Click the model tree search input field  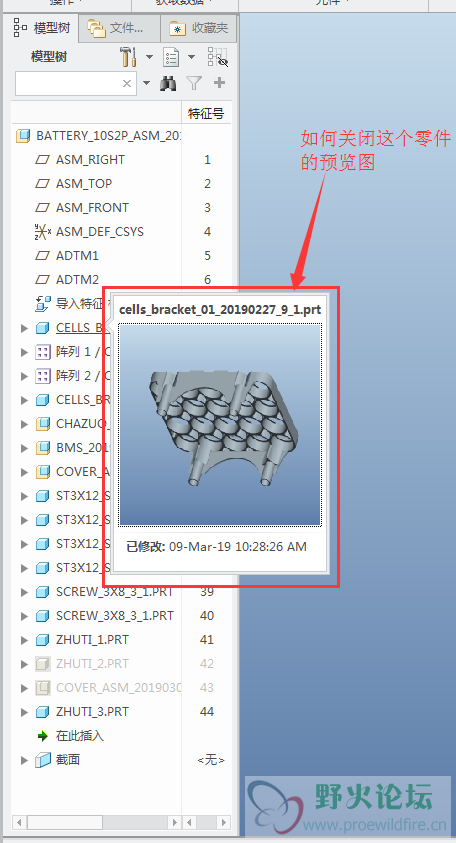click(68, 83)
